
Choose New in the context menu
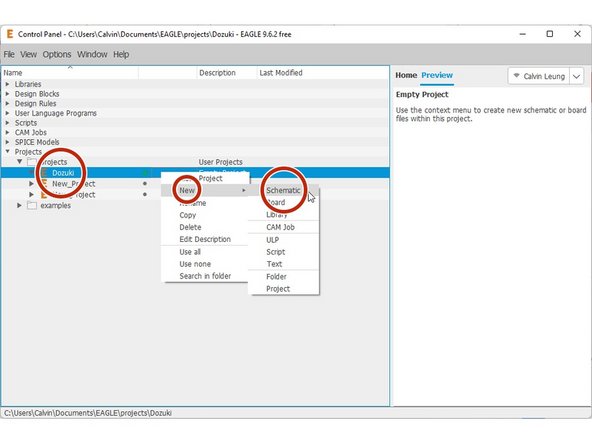click(x=205, y=190)
